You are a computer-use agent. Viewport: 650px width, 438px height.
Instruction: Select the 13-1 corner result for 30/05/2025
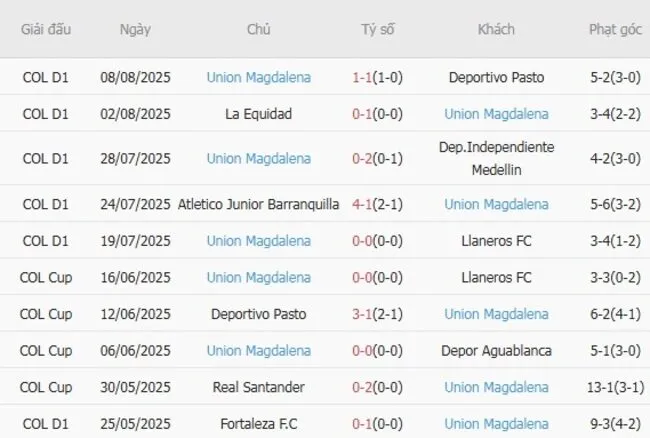pyautogui.click(x=601, y=387)
